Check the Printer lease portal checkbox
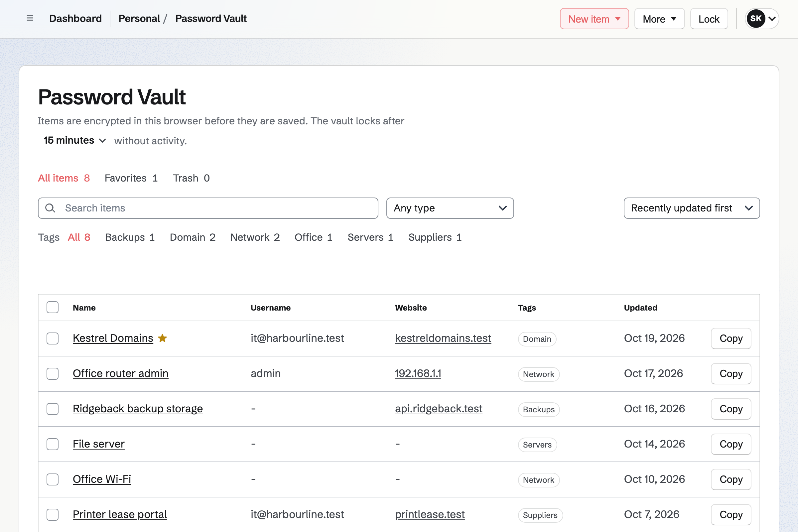Image resolution: width=798 pixels, height=532 pixels. pos(53,515)
